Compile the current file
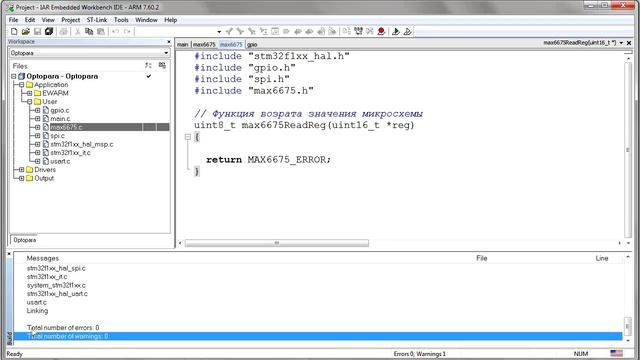Image resolution: width=640 pixels, height=360 pixels. pos(347,31)
